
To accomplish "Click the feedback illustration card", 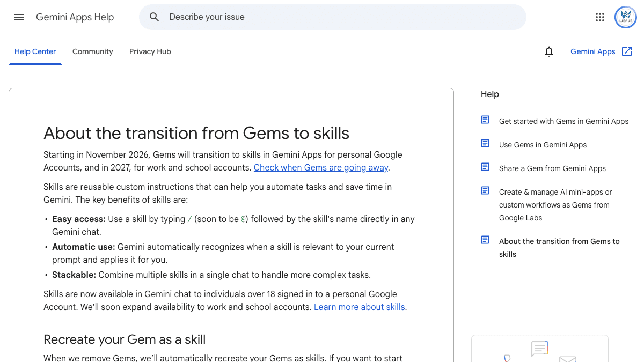I will [x=540, y=349].
